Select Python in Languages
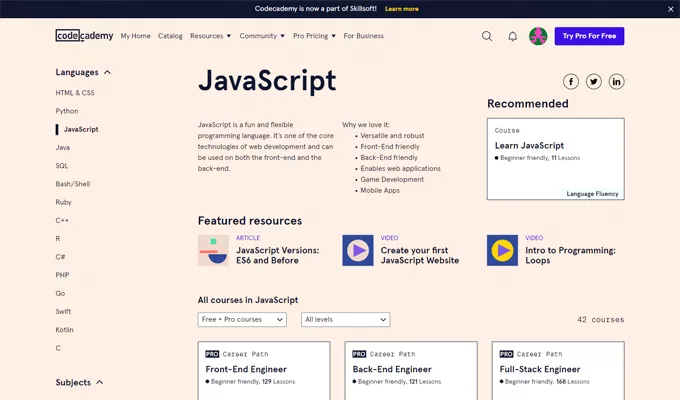 67,111
